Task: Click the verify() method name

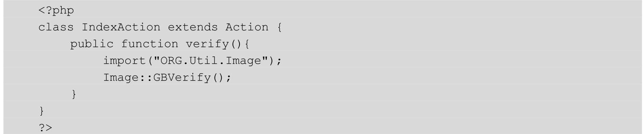Action: (207, 44)
